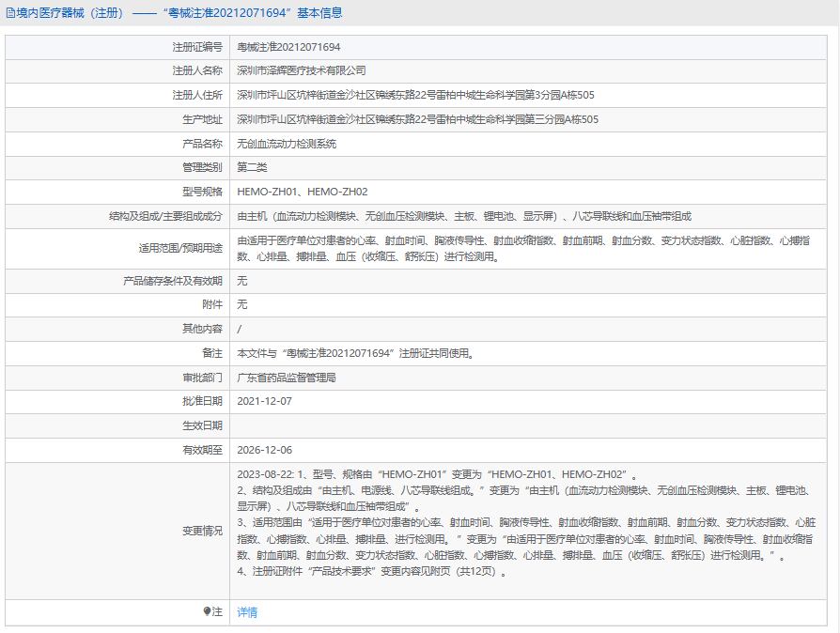Screen dimensions: 840x633
Task: Click the slash value in 其他内容 row
Action: 239,330
